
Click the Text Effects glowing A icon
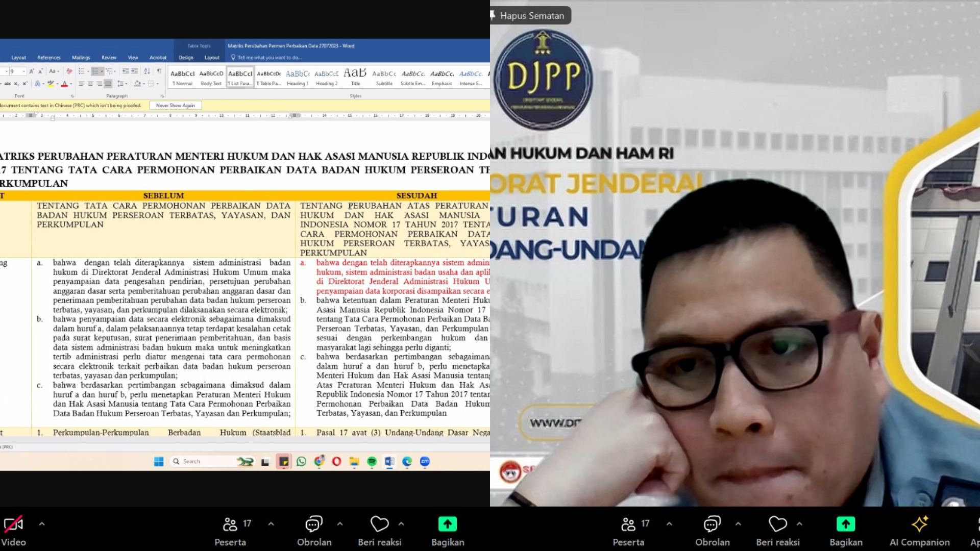coord(37,84)
